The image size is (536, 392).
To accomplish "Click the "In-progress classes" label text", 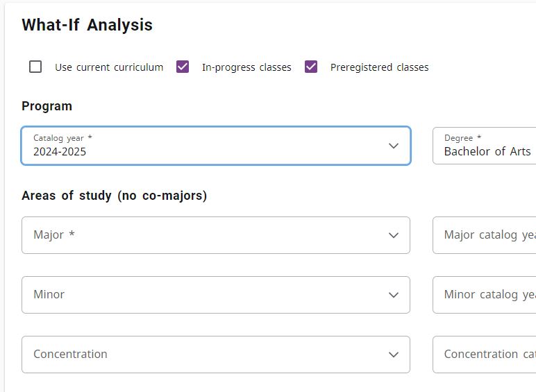I will click(246, 67).
